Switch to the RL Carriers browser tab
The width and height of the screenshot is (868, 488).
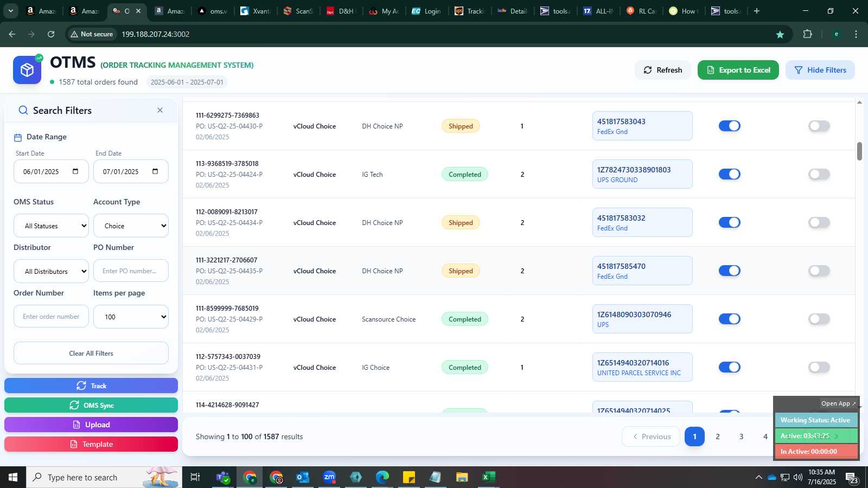pyautogui.click(x=641, y=11)
